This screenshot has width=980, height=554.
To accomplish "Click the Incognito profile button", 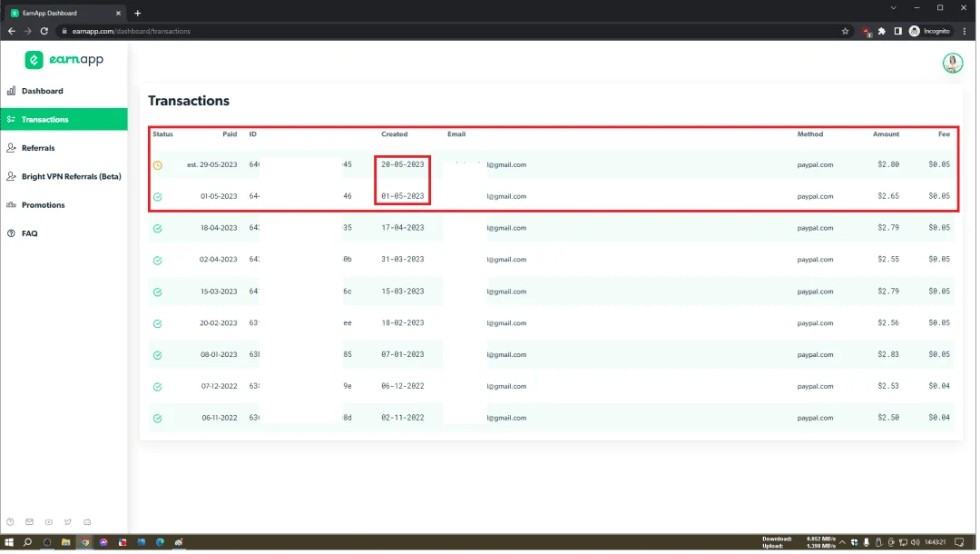I will point(932,31).
